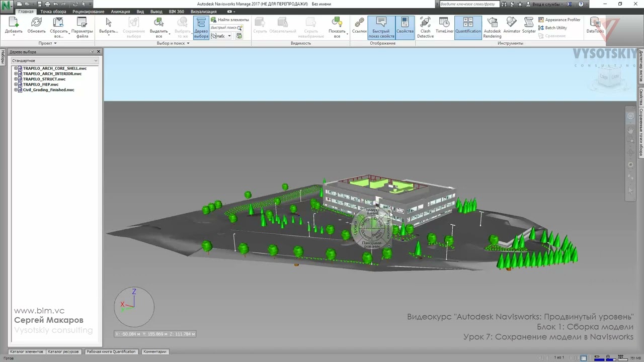Switch to the Вид ribbon tab

click(x=140, y=12)
